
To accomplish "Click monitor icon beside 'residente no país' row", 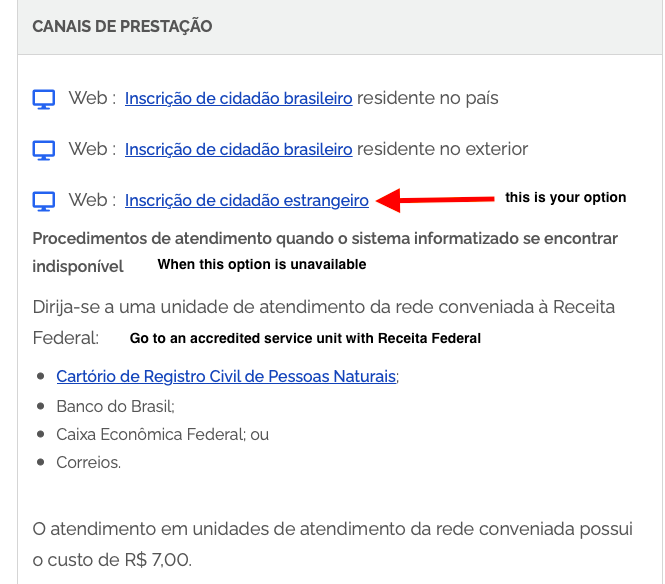I will click(44, 99).
